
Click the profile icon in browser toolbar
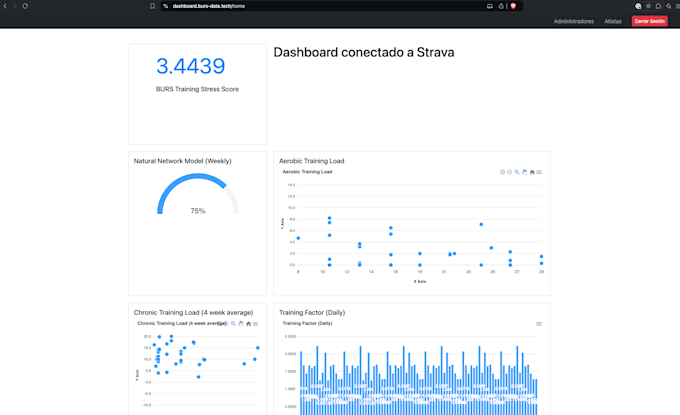(x=638, y=6)
